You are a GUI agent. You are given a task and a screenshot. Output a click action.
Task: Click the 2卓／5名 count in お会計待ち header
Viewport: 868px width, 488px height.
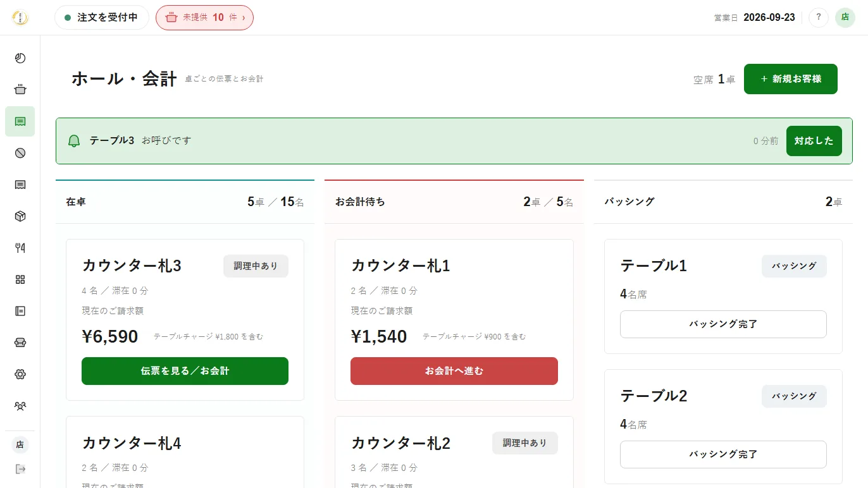coord(549,202)
